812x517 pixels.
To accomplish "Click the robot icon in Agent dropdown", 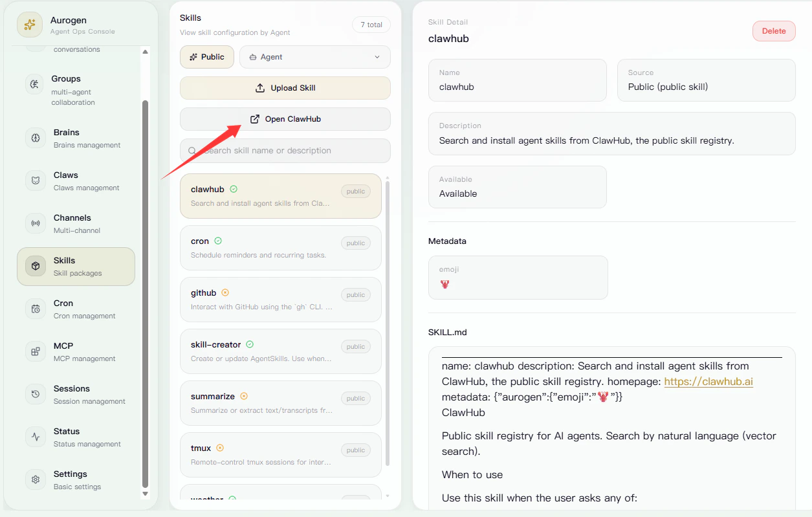I will [253, 57].
